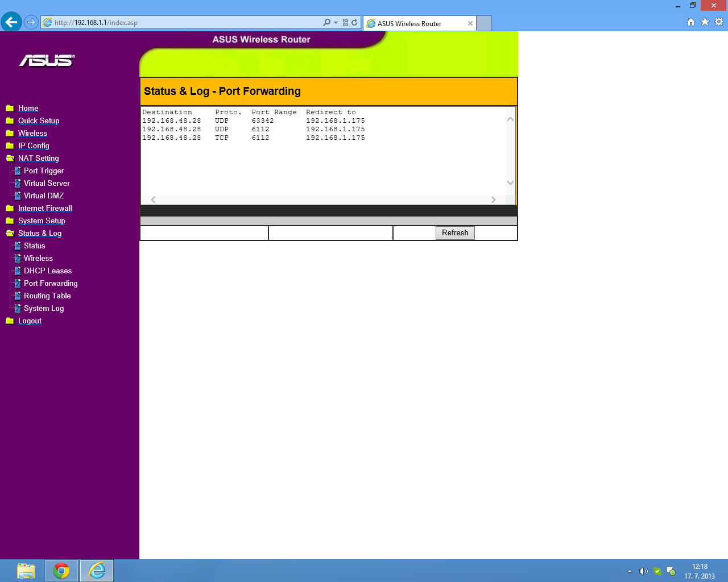Viewport: 728px width, 582px height.
Task: Open File Explorer from the taskbar
Action: [x=26, y=571]
